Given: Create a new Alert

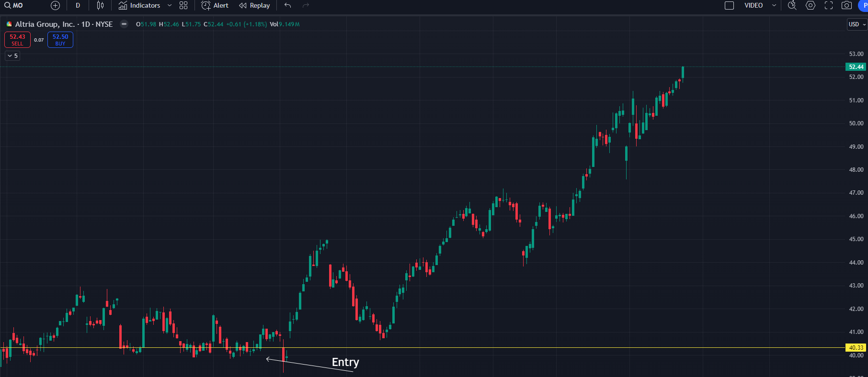Looking at the screenshot, I should point(215,6).
